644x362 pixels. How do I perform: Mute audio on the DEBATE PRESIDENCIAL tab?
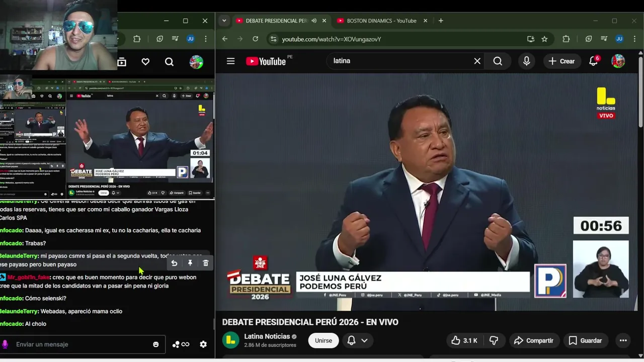[314, 21]
